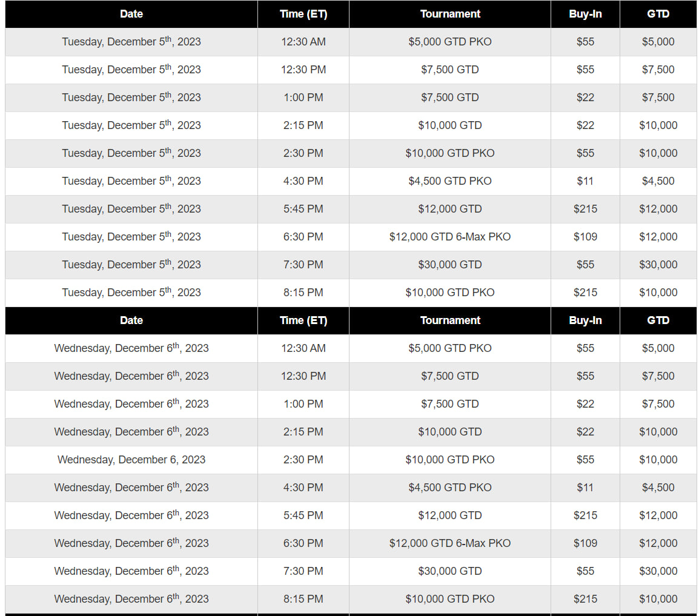This screenshot has height=616, width=699.
Task: Select Wednesday's $12,000 GTD 6-Max PKO tournament
Action: [450, 543]
